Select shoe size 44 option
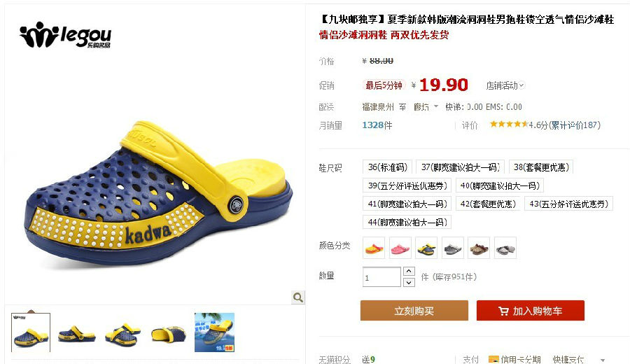The height and width of the screenshot is (364, 630). [407, 222]
